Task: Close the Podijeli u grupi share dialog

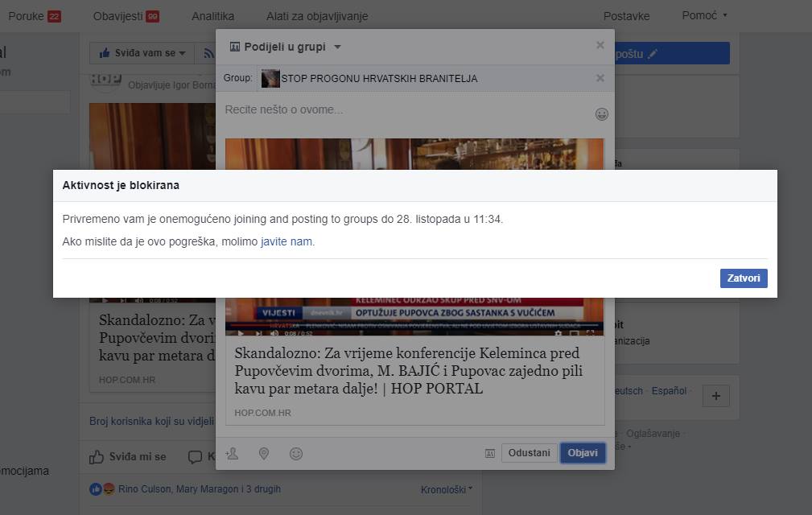Action: [600, 45]
